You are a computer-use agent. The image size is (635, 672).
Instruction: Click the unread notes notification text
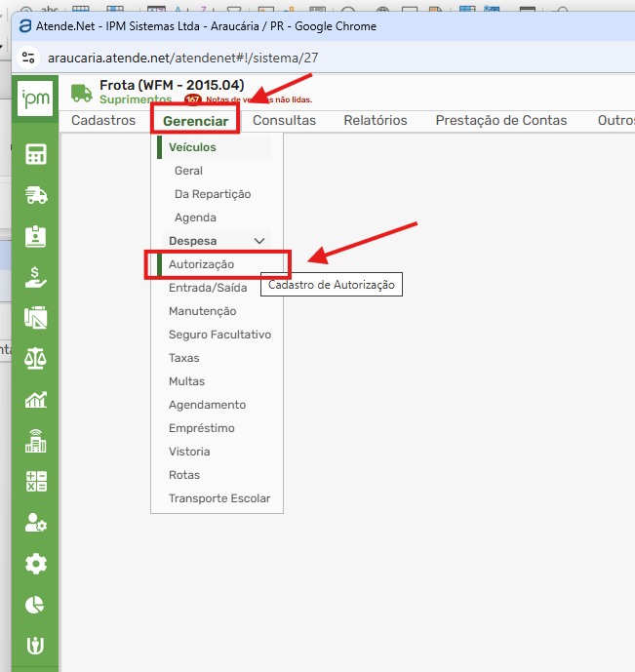(x=258, y=99)
